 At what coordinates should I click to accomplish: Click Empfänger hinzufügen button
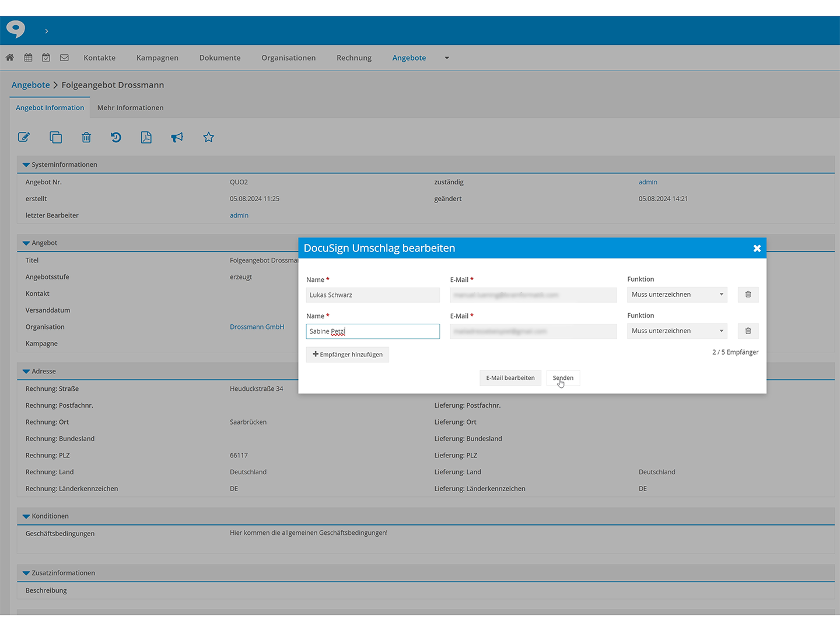[348, 355]
